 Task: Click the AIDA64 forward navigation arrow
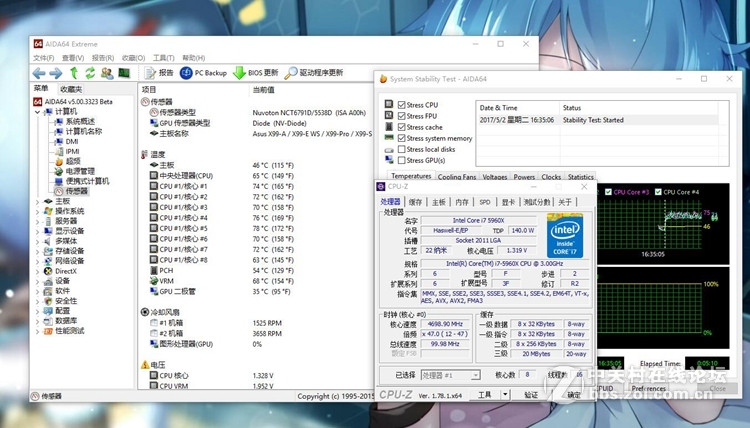pos(56,73)
